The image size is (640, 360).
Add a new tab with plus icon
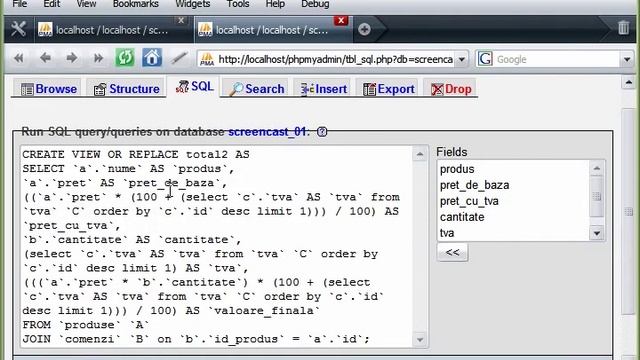tap(364, 29)
